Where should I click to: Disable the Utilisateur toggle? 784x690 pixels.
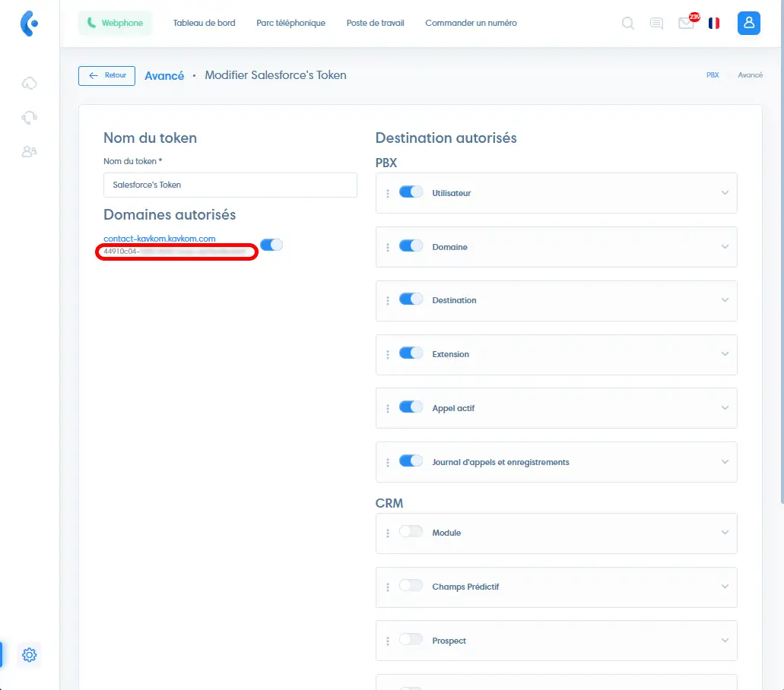pyautogui.click(x=411, y=192)
